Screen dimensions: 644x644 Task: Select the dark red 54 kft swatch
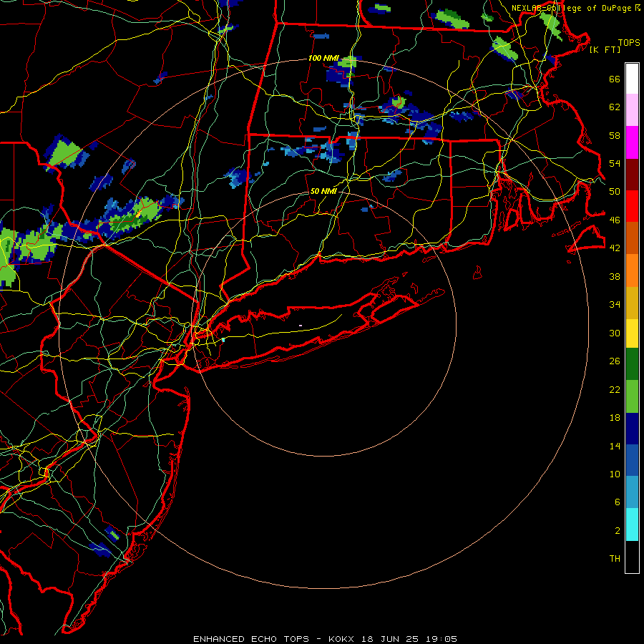coord(632,175)
